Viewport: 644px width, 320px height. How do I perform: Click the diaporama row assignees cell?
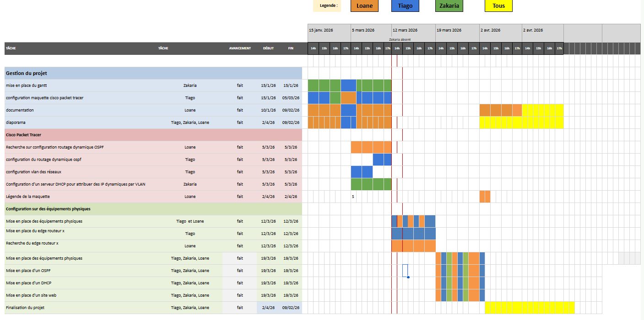click(x=190, y=123)
